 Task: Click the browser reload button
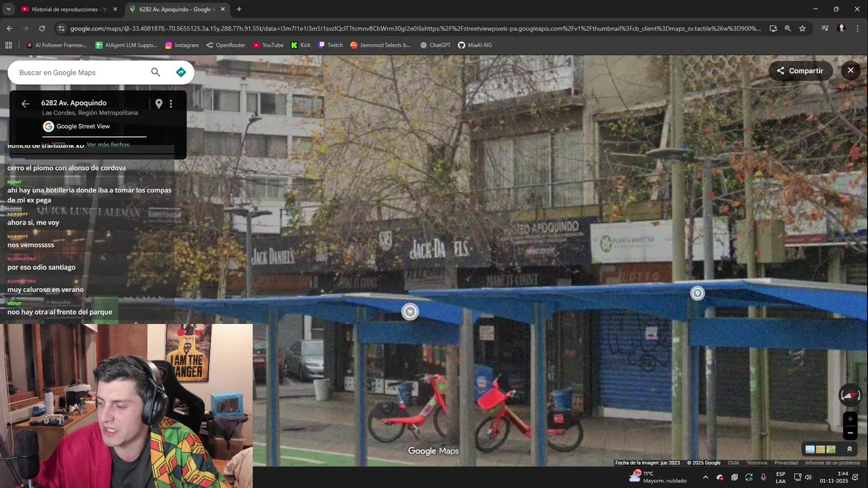pyautogui.click(x=42, y=28)
